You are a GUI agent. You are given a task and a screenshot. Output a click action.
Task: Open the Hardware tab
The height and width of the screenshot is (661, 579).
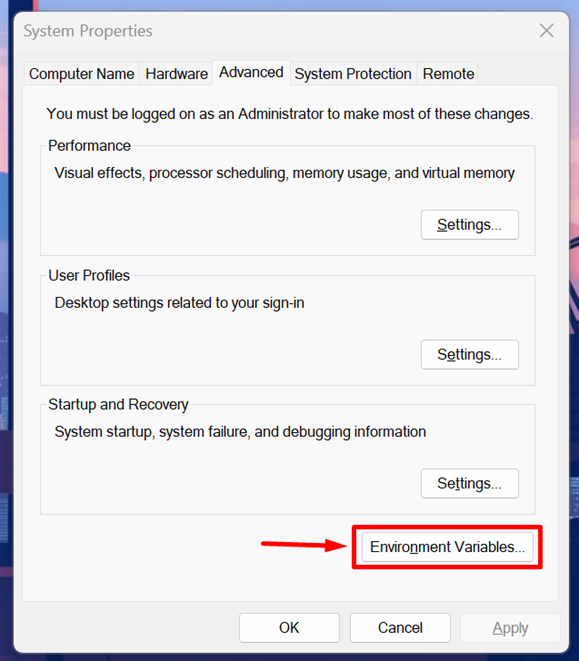click(176, 74)
